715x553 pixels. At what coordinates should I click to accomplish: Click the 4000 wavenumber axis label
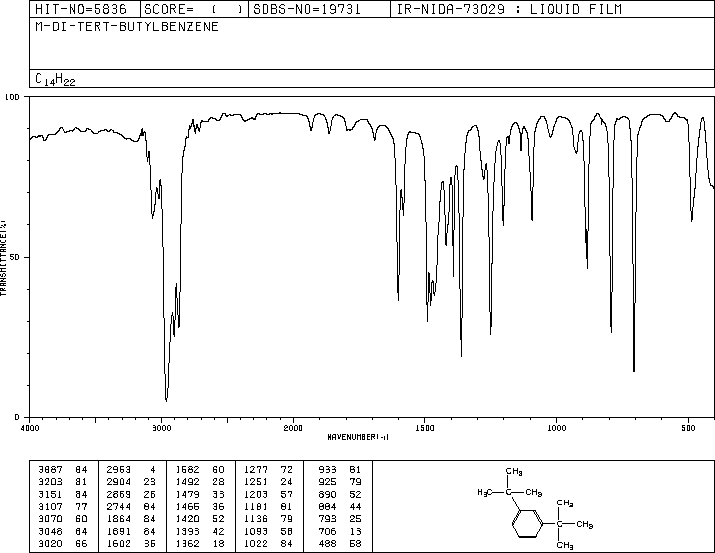(30, 428)
